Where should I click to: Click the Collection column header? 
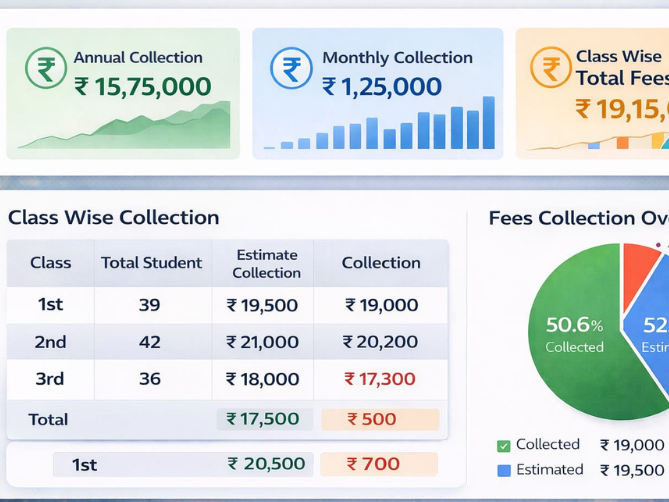coord(381,263)
